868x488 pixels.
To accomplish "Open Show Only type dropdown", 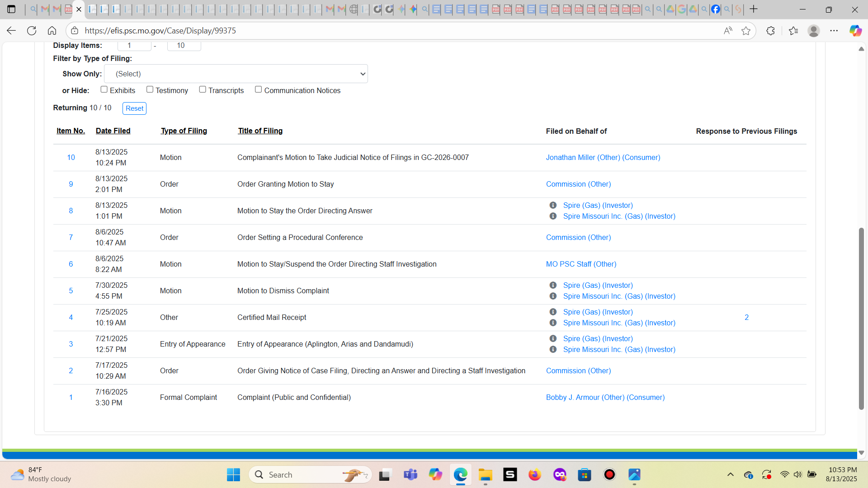I will pyautogui.click(x=236, y=74).
